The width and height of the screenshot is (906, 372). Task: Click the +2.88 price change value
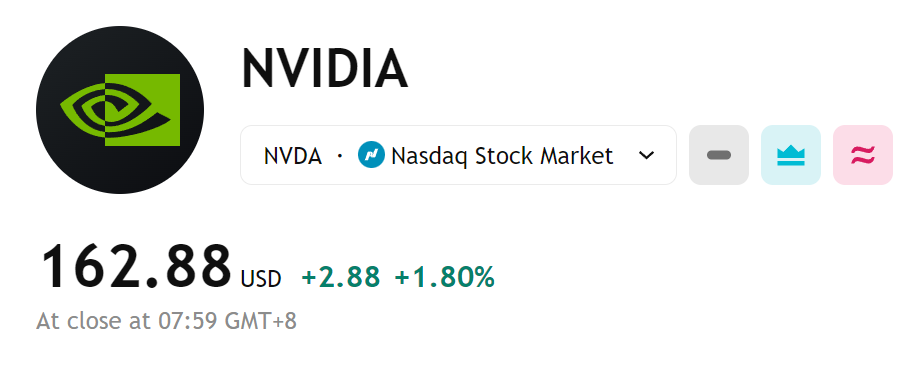pyautogui.click(x=341, y=277)
